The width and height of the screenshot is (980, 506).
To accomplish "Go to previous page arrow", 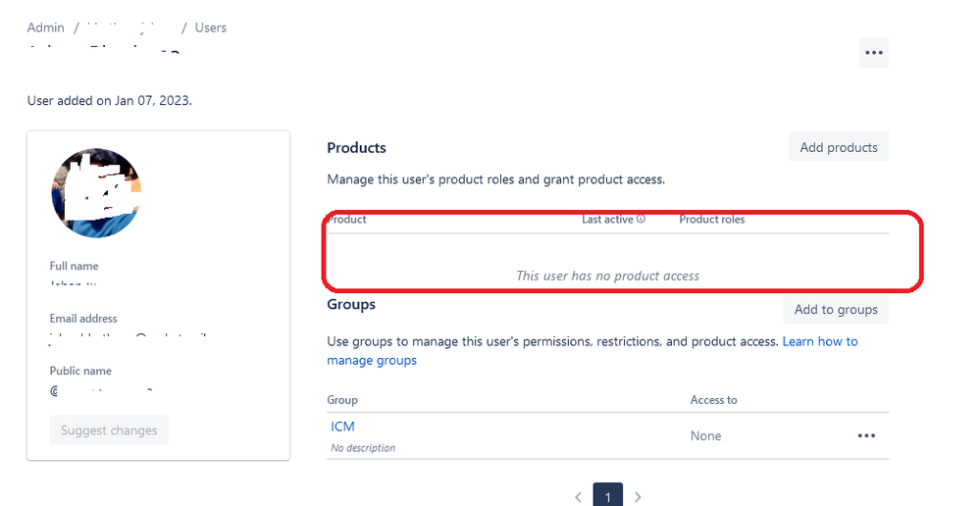I will pos(578,497).
